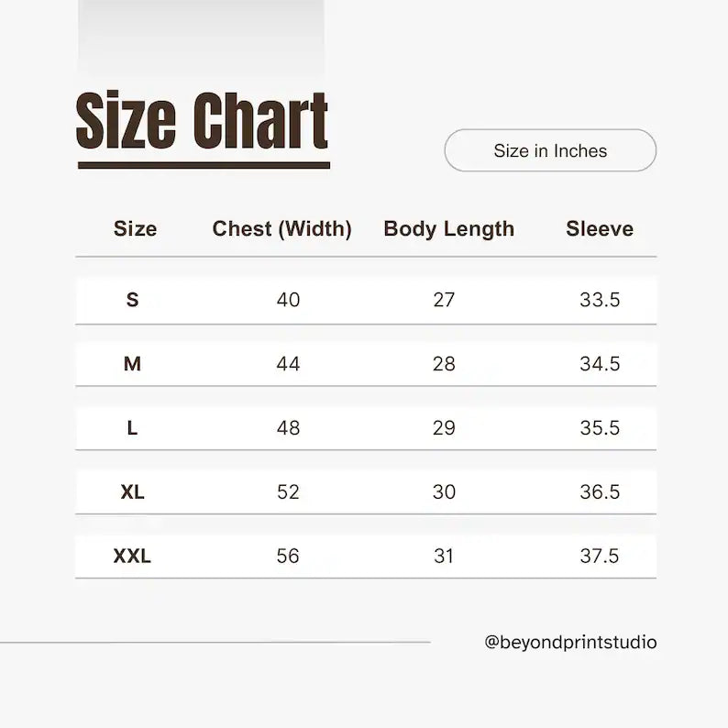Click the Size in Inches pill button
This screenshot has height=728, width=728.
tap(550, 151)
